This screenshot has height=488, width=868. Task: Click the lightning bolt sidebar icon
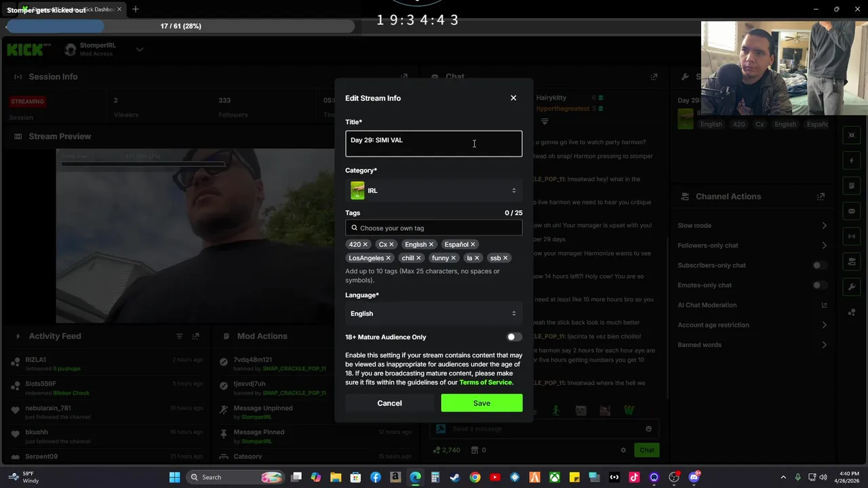coord(852,161)
